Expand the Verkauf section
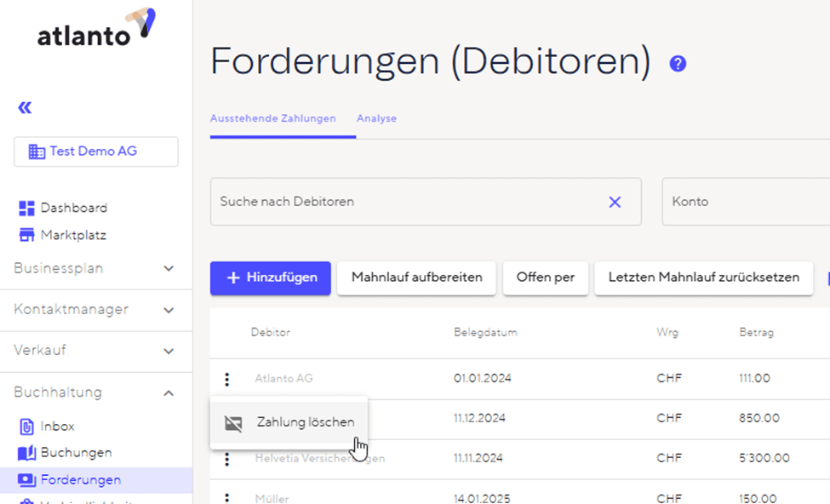830x504 pixels. tap(169, 351)
